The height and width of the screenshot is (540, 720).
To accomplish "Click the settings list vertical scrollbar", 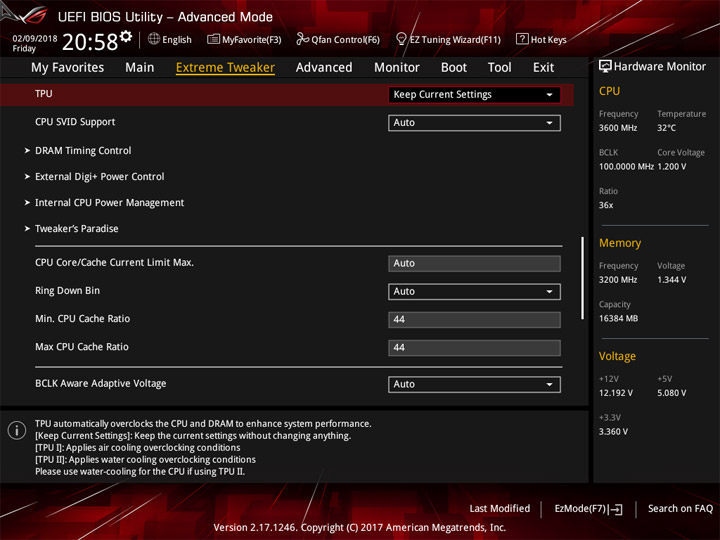I will [582, 278].
